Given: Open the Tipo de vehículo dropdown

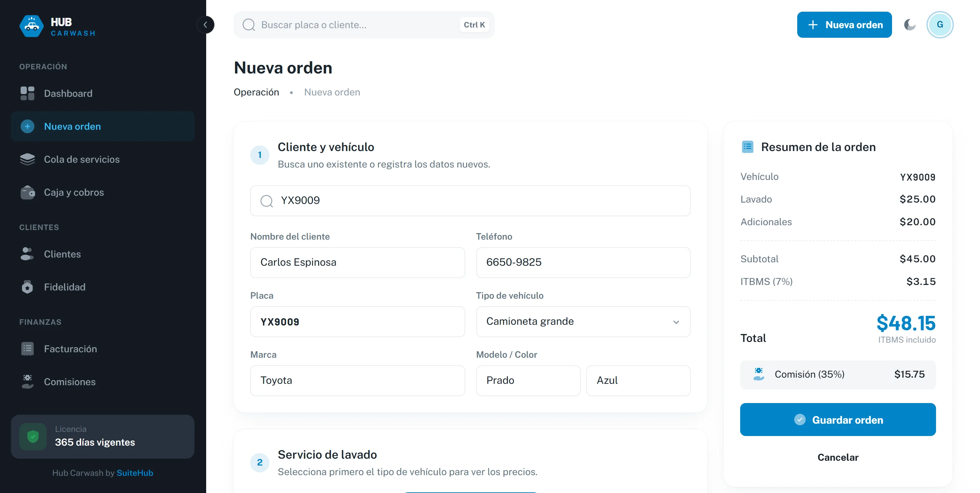Looking at the screenshot, I should click(583, 322).
